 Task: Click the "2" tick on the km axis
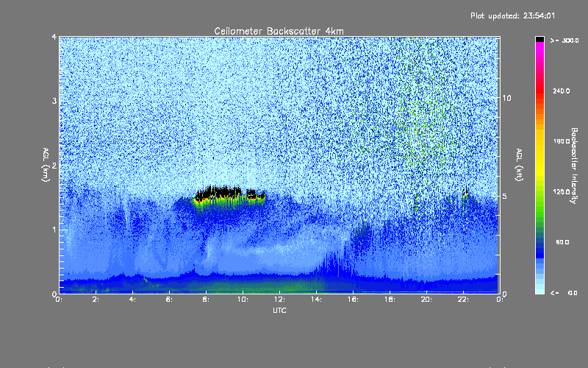pos(54,166)
